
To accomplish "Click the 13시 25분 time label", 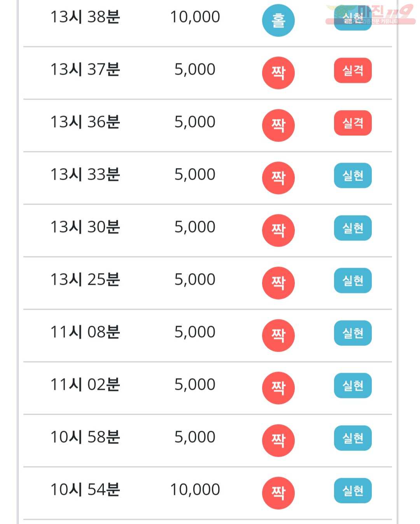I will click(x=85, y=279).
